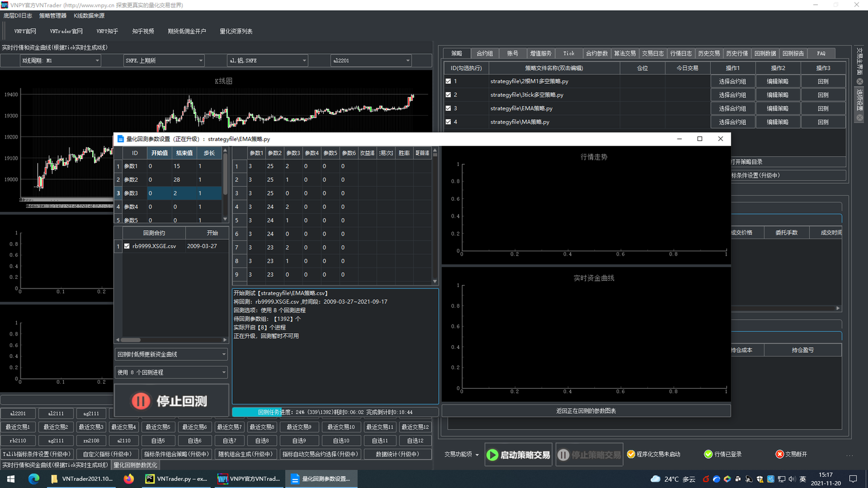Open the 策略管理器 menu
Image resolution: width=868 pixels, height=488 pixels.
point(53,16)
